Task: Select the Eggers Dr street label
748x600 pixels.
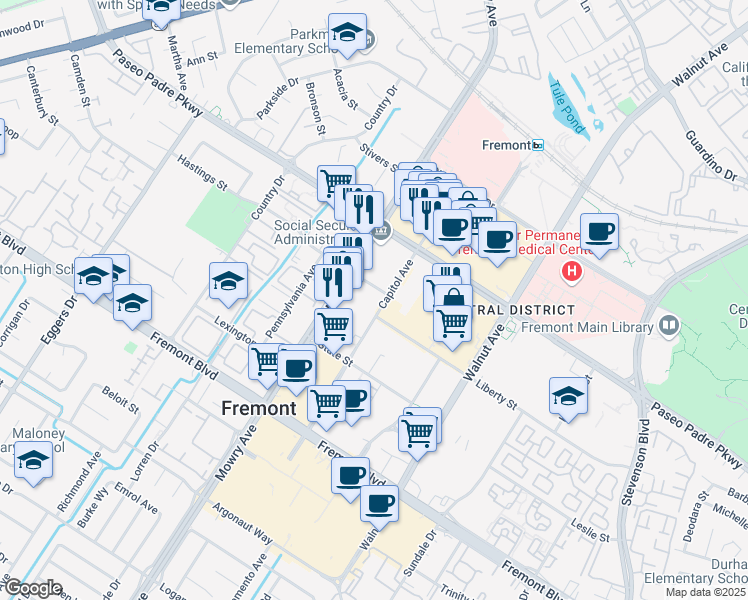Action: (59, 320)
